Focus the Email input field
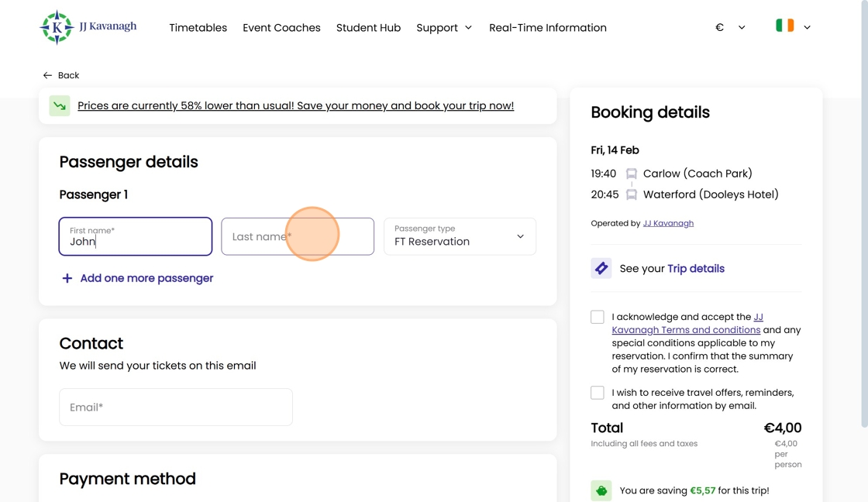 pos(176,407)
